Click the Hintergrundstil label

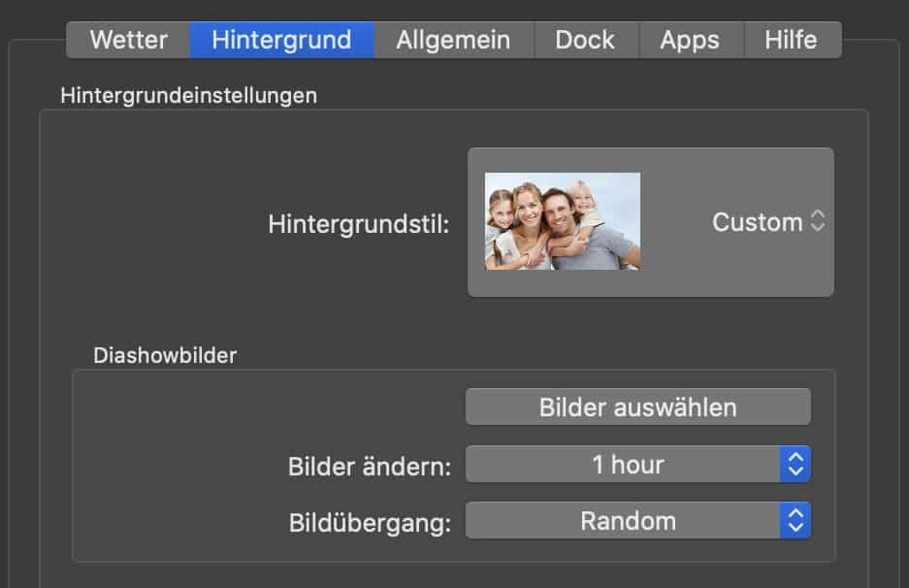click(x=359, y=225)
